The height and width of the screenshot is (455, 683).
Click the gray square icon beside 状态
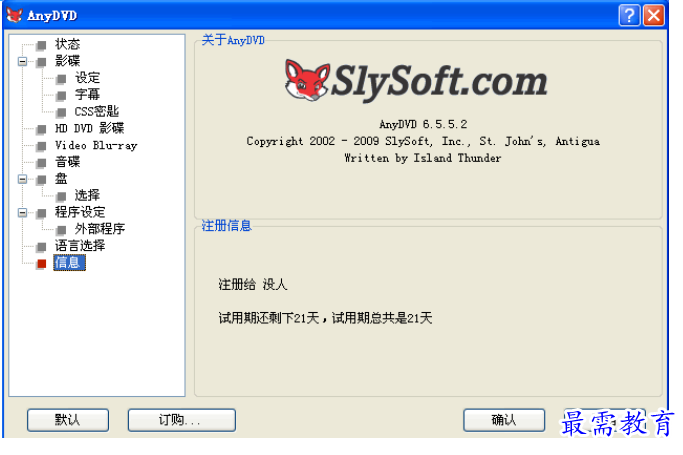[x=41, y=45]
